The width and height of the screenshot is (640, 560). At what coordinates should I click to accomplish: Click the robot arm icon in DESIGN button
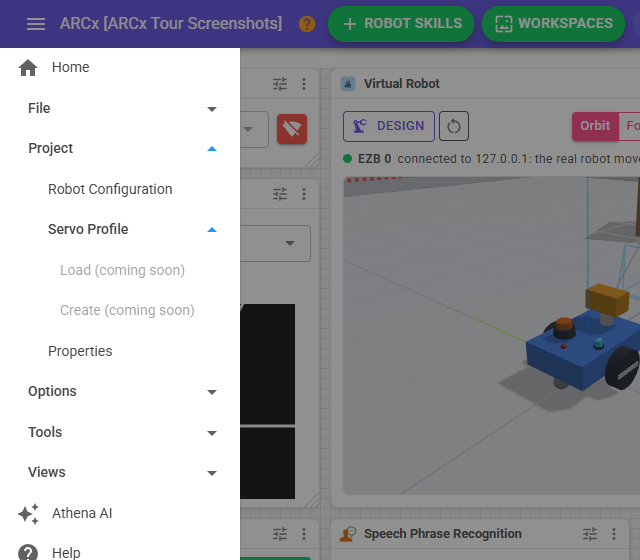pos(360,126)
